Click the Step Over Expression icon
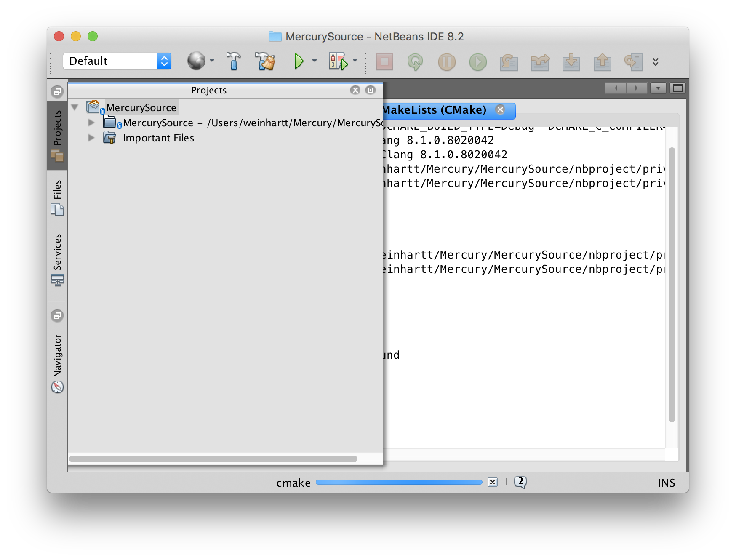 (x=540, y=61)
